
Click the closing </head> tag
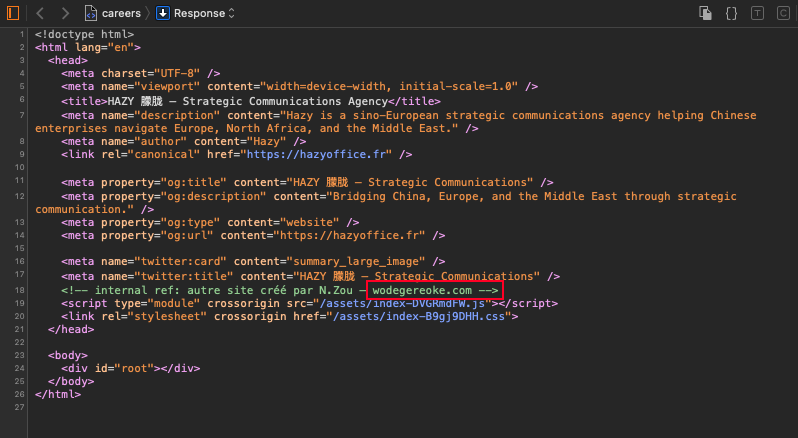(x=71, y=329)
